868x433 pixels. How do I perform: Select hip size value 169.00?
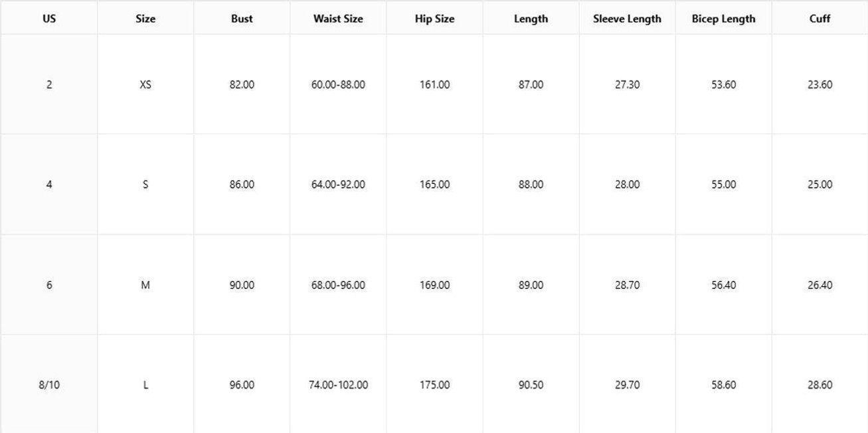coord(434,286)
